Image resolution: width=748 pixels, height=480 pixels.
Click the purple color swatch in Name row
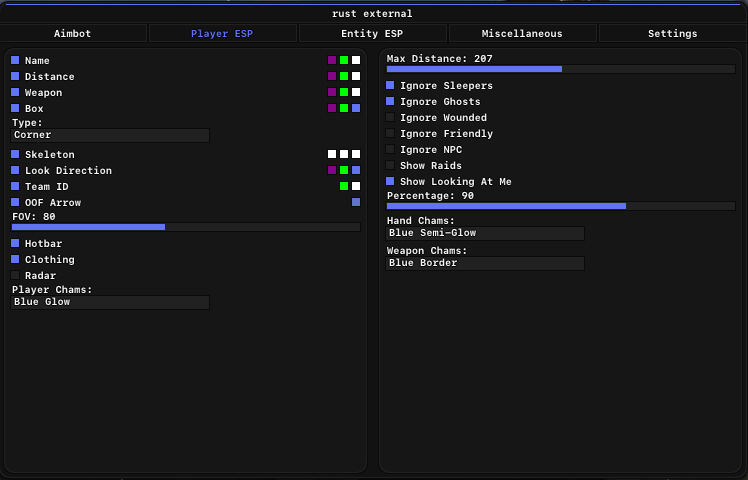click(332, 60)
